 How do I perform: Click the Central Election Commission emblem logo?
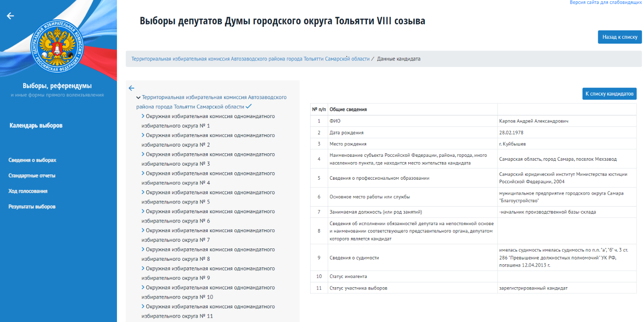[x=57, y=48]
